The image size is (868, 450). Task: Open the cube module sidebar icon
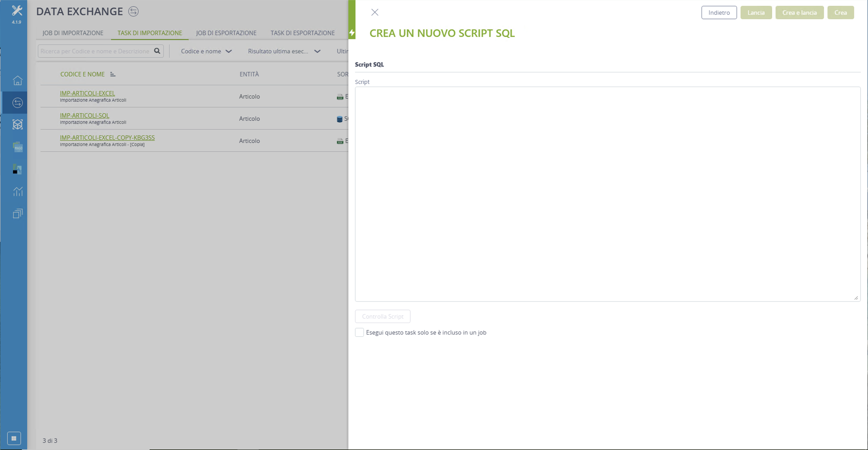(x=18, y=124)
